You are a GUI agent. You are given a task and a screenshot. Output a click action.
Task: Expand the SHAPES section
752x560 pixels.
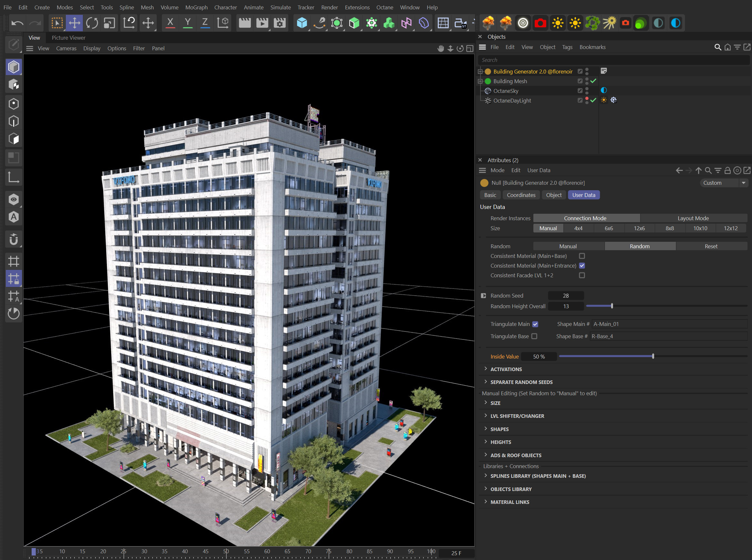click(500, 429)
